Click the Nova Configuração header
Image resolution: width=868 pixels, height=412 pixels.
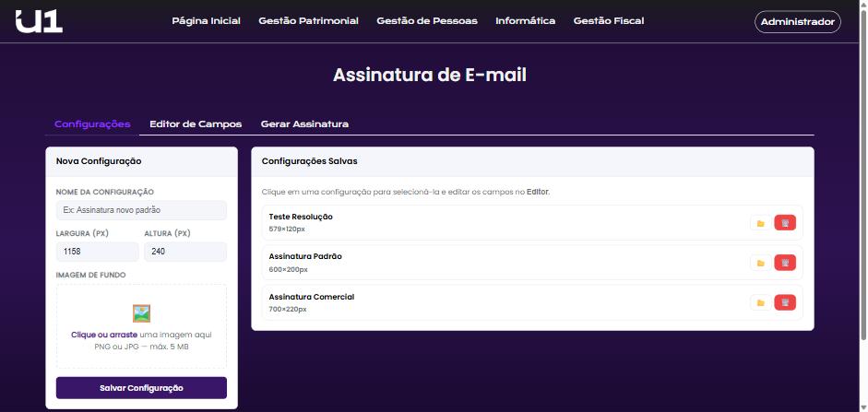pos(99,161)
